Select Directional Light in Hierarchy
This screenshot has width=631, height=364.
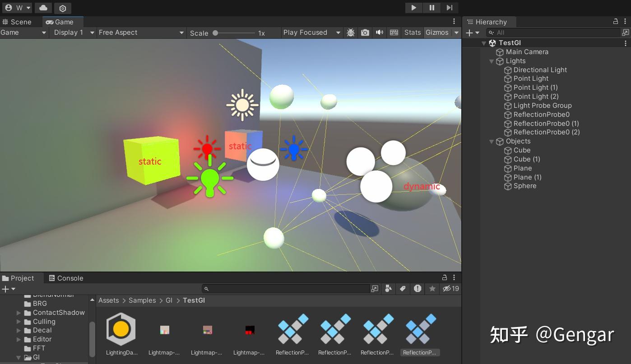[540, 70]
